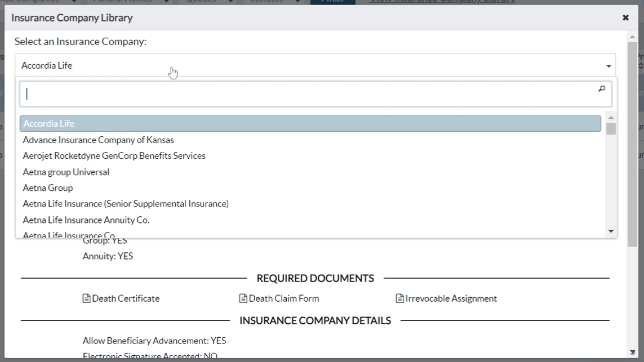This screenshot has width=644, height=362.
Task: Click the Filter button
Action: 332,1
